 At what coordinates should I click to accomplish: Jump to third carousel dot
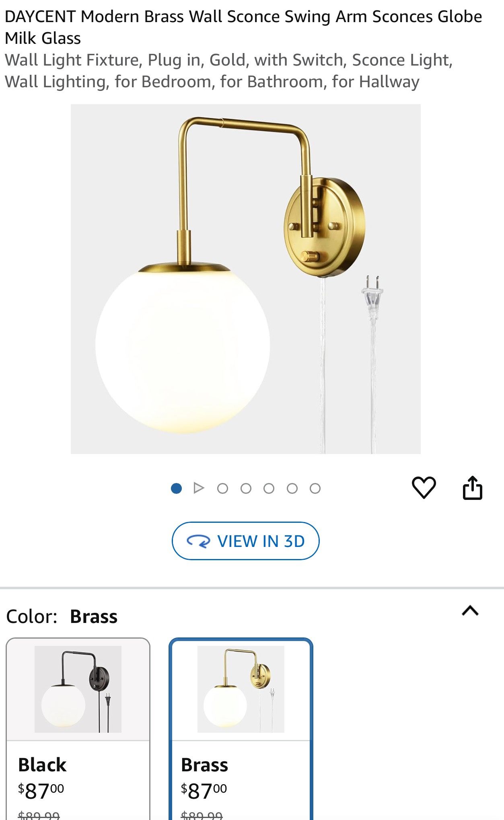[x=222, y=488]
